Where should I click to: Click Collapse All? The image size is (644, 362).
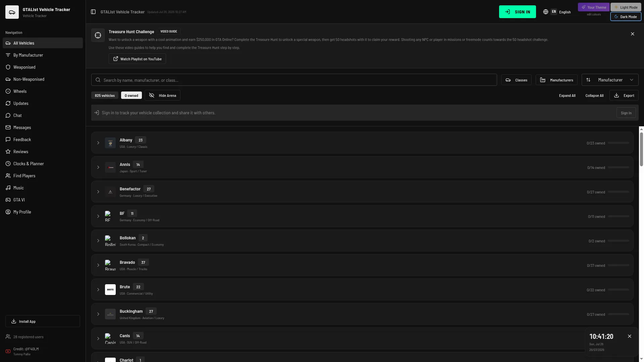coord(594,95)
